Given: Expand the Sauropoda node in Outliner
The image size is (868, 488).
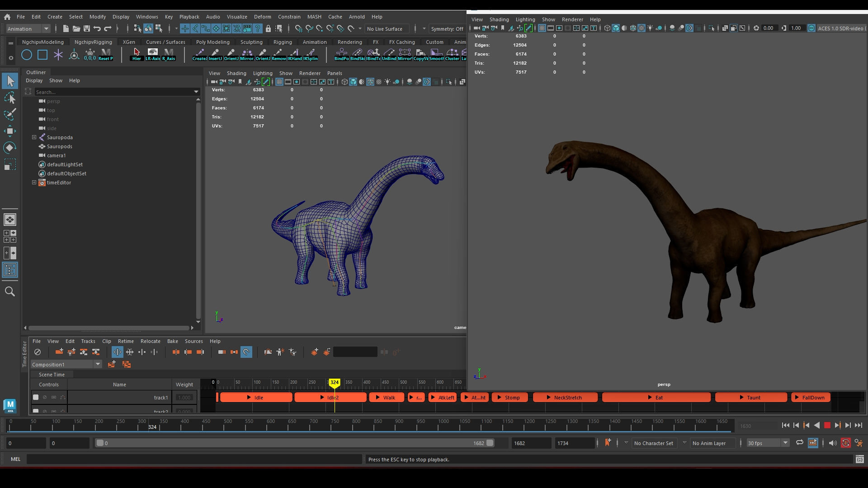Looking at the screenshot, I should 34,137.
